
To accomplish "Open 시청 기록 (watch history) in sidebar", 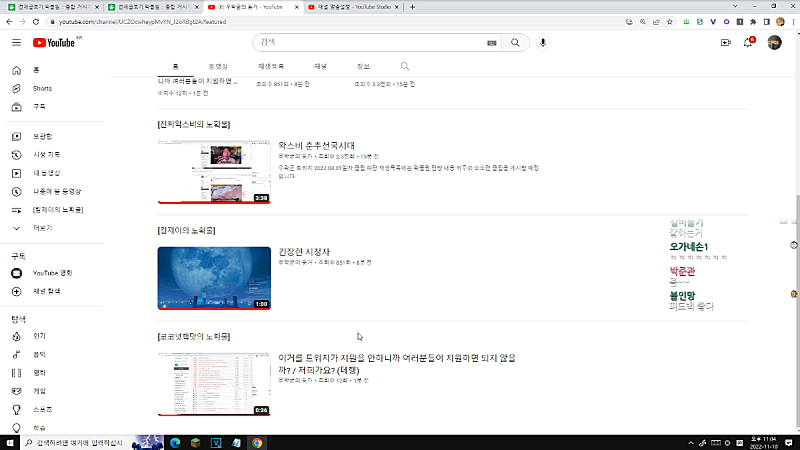I will 46,155.
